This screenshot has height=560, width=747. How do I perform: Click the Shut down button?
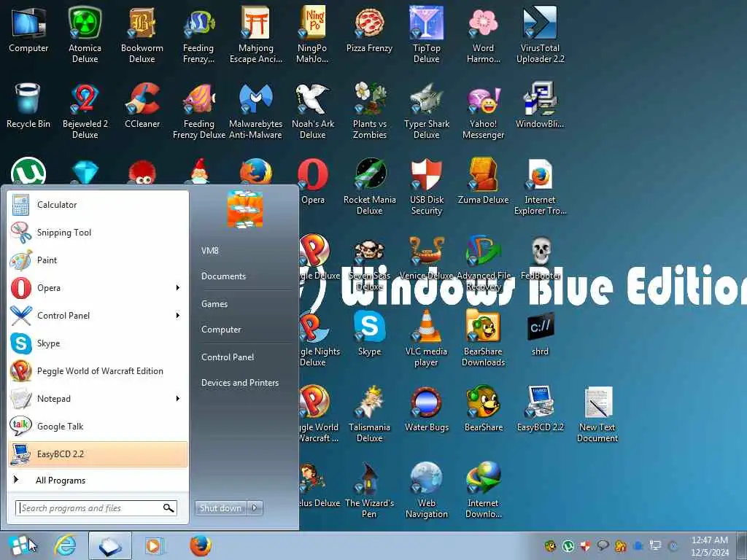pos(220,507)
